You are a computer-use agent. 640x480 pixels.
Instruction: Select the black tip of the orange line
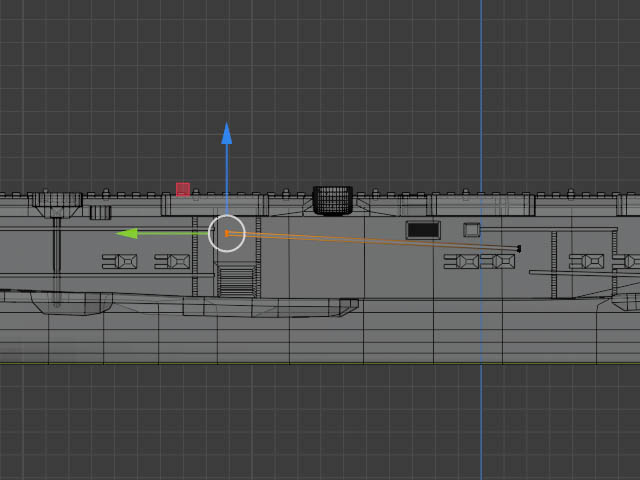pyautogui.click(x=519, y=249)
